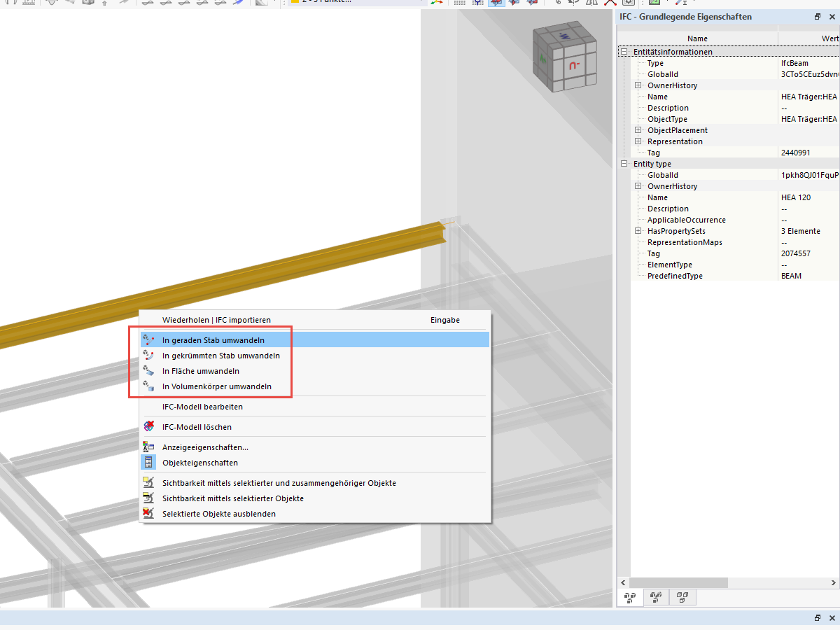Click the solid icon 'In Volumenkörper umwandeln'
Viewport: 840px width, 630px height.
point(148,386)
